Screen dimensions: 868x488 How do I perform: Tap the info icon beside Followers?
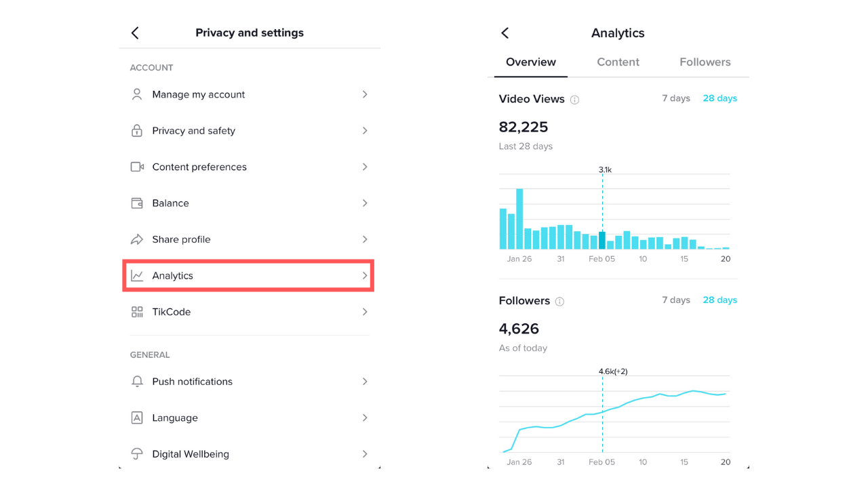[559, 302]
